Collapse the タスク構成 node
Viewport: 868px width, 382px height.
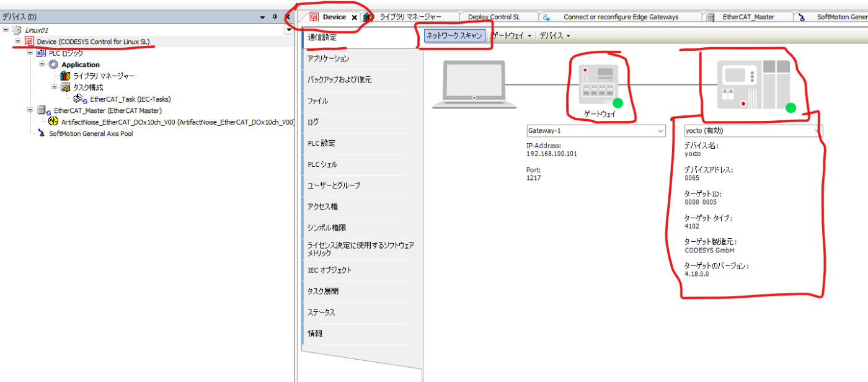coord(54,87)
